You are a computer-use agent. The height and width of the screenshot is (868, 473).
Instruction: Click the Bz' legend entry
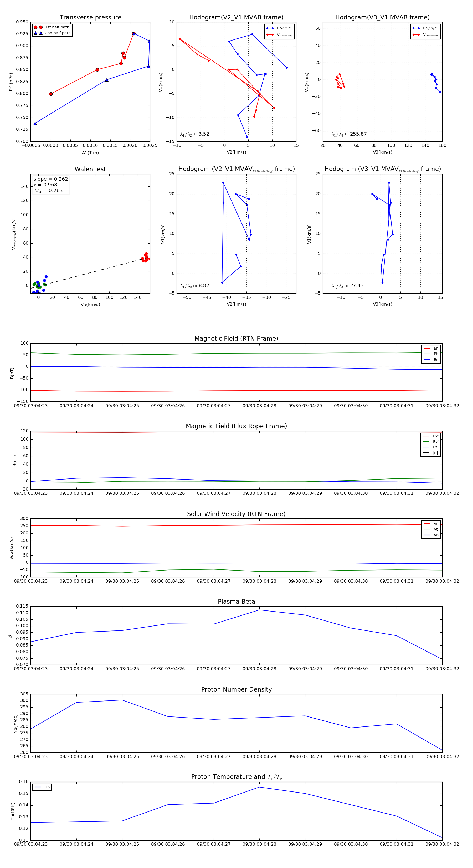[431, 447]
